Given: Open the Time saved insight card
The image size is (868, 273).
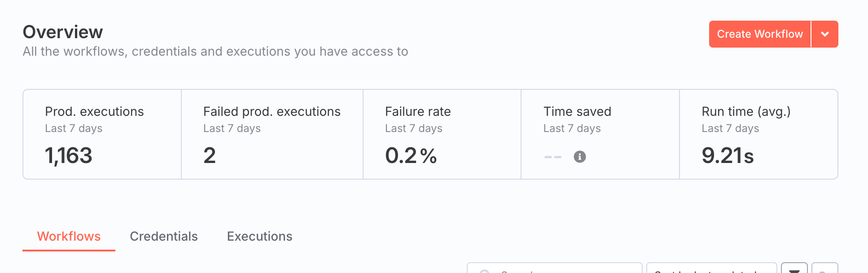Looking at the screenshot, I should 600,134.
